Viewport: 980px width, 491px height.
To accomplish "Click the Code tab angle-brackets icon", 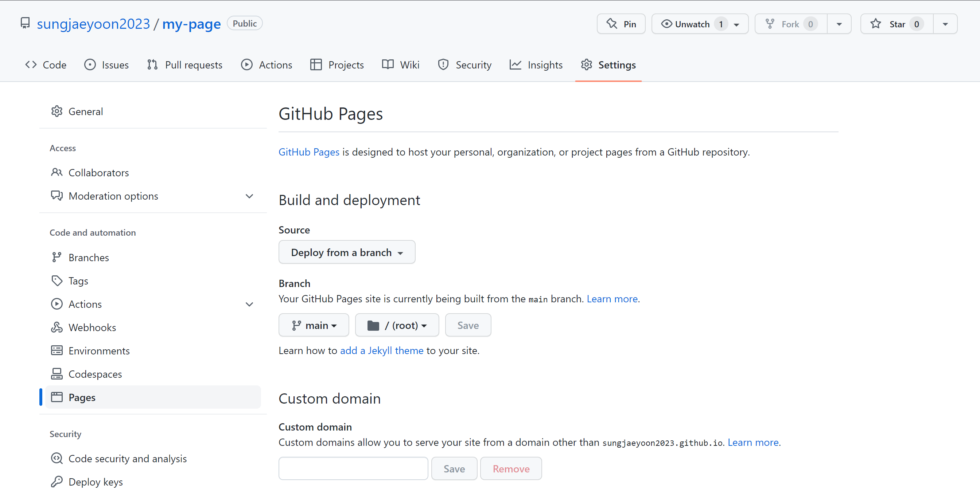I will [31, 64].
